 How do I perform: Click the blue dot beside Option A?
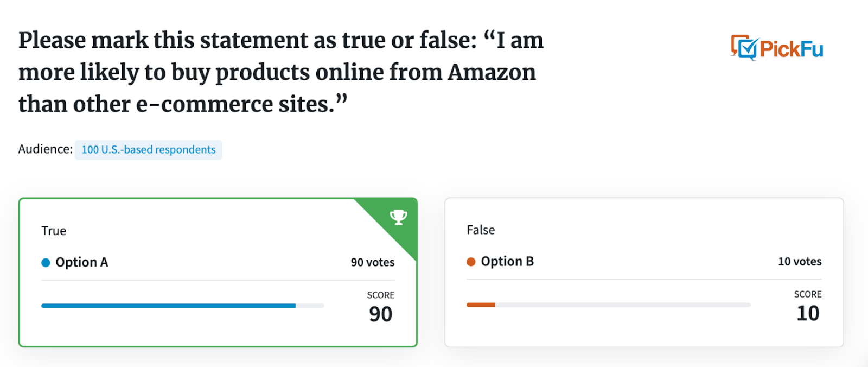(46, 263)
